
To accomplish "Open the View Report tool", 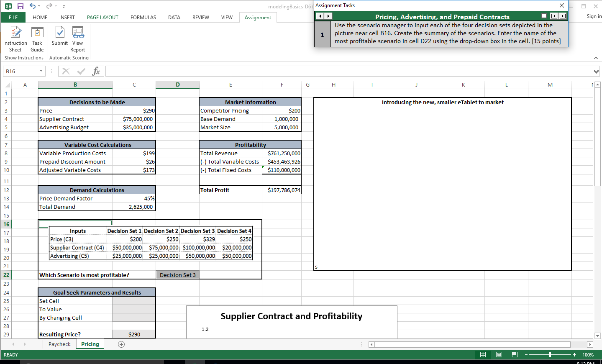I will (78, 39).
